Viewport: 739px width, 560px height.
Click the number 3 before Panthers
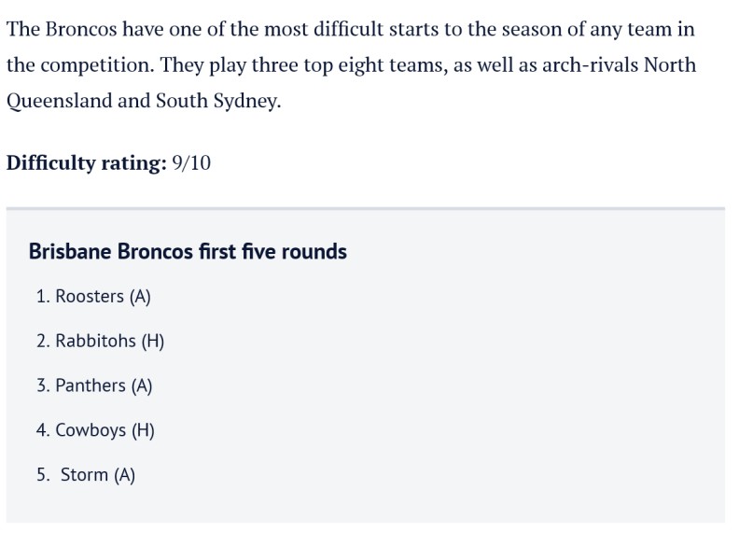point(42,385)
